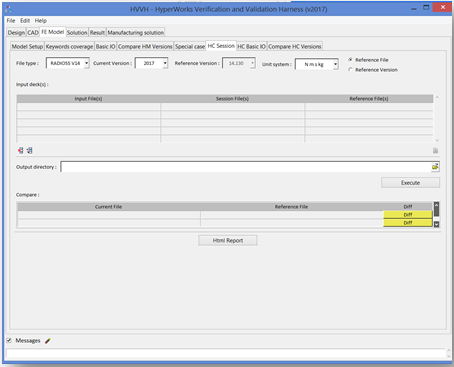Switch to the Design tab

(x=16, y=33)
